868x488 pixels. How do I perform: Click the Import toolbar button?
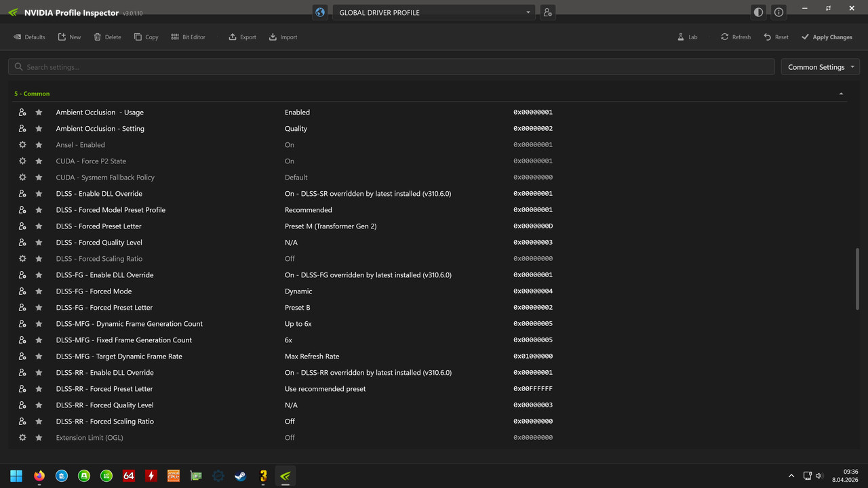[x=283, y=37]
